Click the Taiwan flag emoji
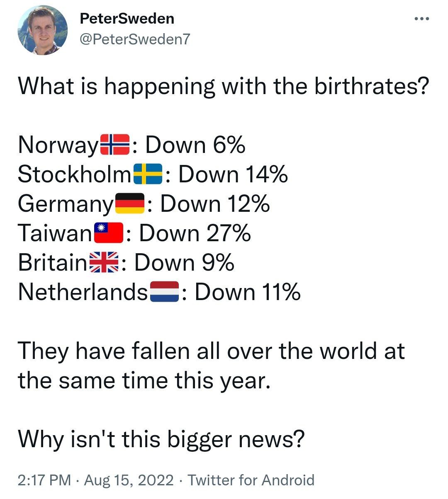 click(108, 233)
